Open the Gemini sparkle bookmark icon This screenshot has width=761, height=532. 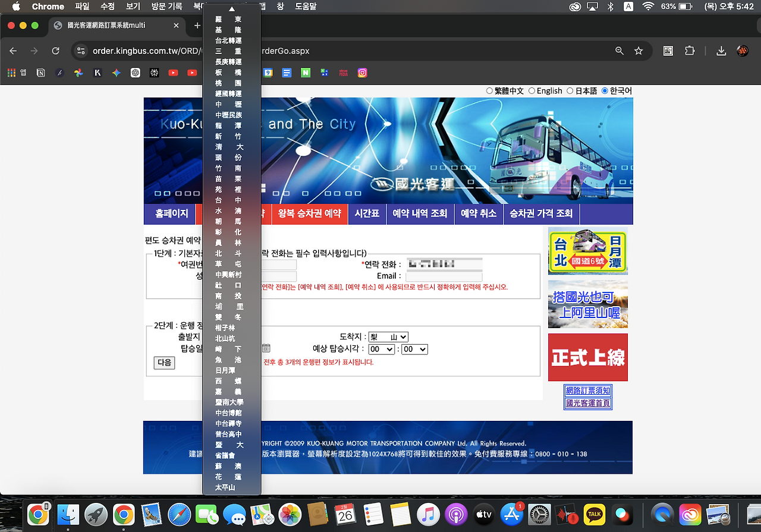tap(117, 73)
